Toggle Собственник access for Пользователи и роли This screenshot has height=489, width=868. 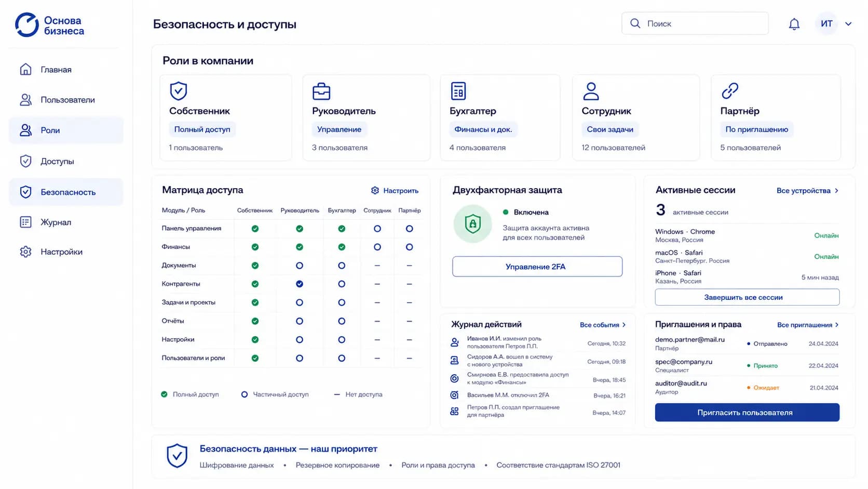[255, 358]
